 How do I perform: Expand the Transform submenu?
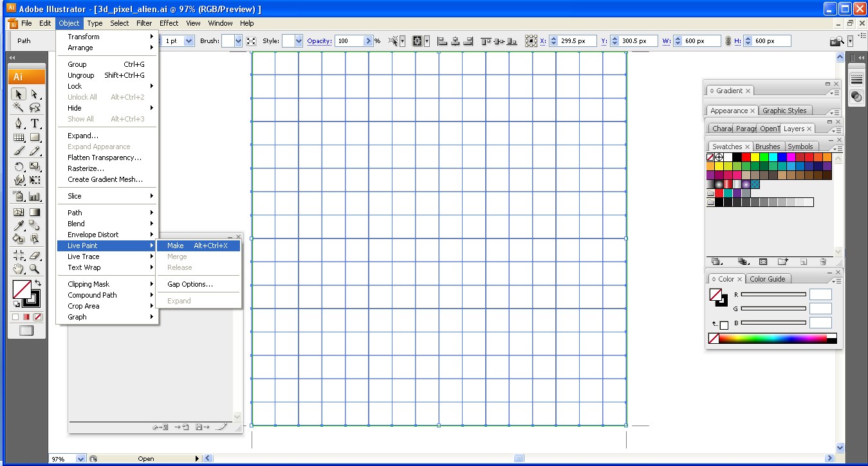point(107,37)
